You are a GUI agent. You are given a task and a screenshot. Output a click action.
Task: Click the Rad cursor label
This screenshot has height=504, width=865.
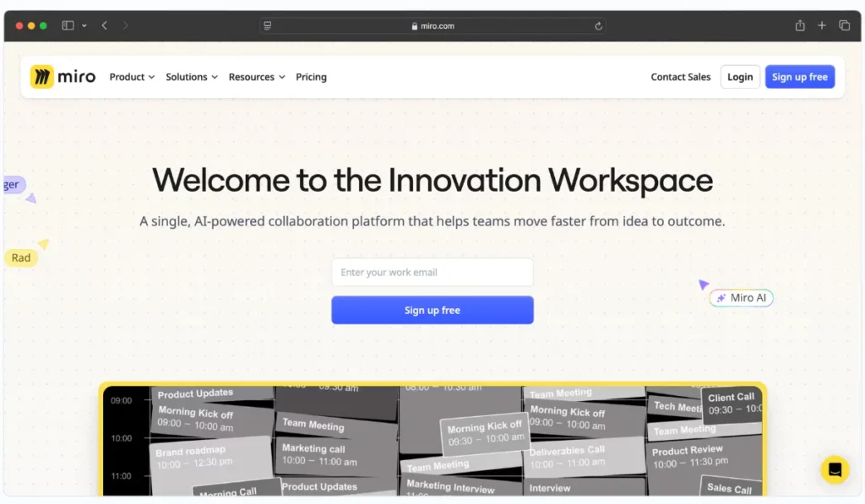[21, 257]
